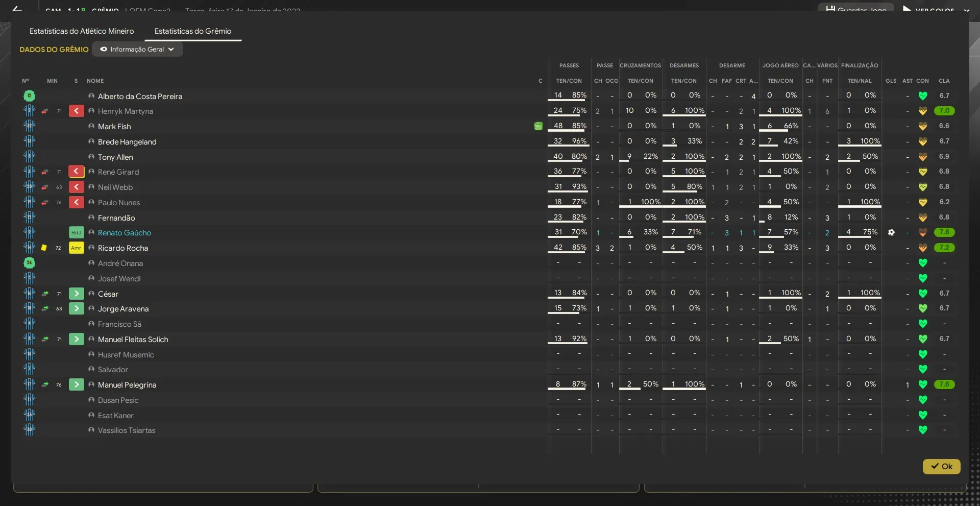The height and width of the screenshot is (506, 980).
Task: Click DESARMES group header
Action: tap(684, 65)
